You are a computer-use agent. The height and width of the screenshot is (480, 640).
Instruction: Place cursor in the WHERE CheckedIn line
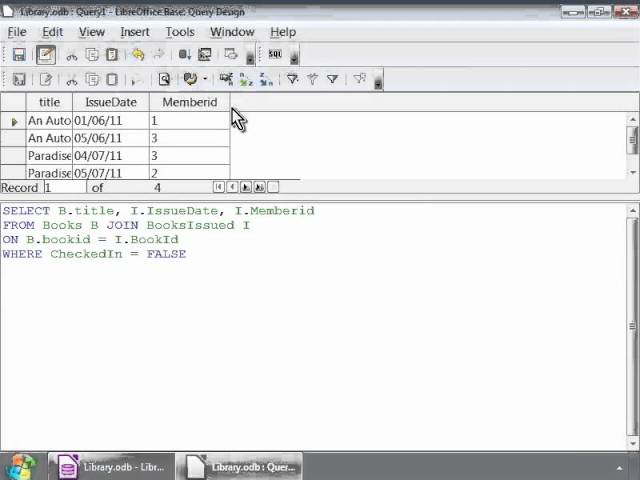(x=94, y=254)
